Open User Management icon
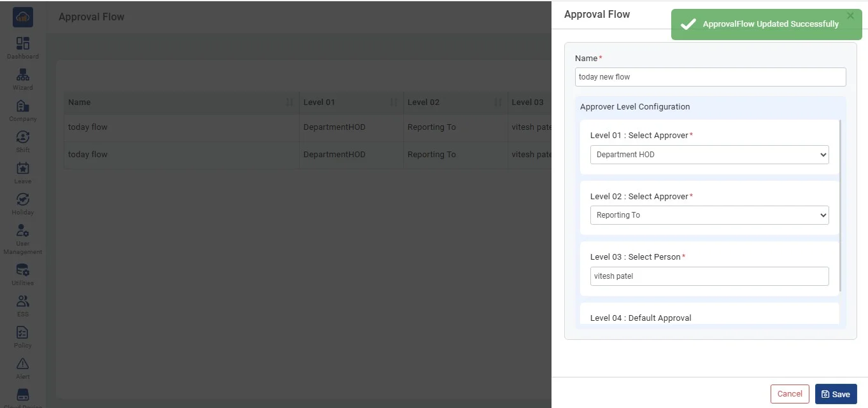The height and width of the screenshot is (408, 868). tap(23, 231)
